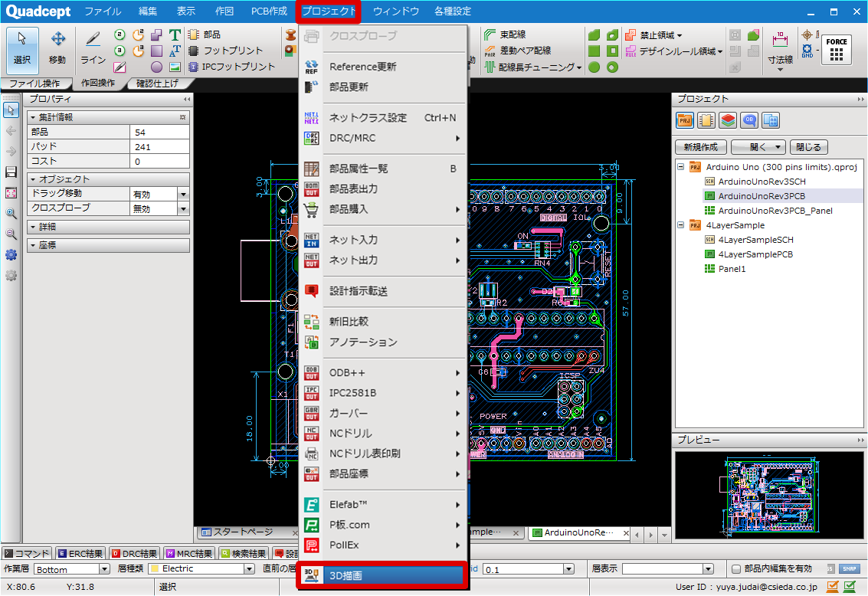Enable 部品内編集を有効 checkbox
Screen dimensions: 868x596
pyautogui.click(x=736, y=569)
